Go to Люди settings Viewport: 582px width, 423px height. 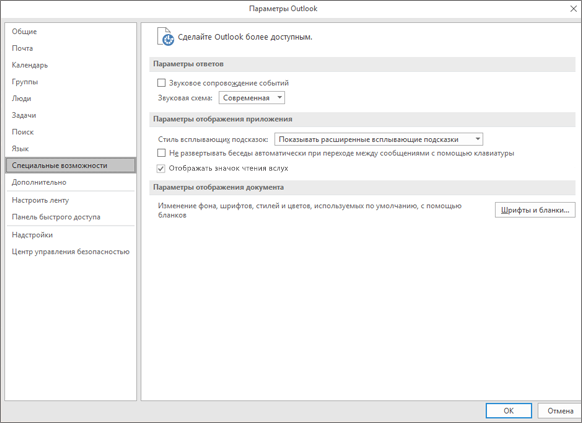tap(71, 98)
